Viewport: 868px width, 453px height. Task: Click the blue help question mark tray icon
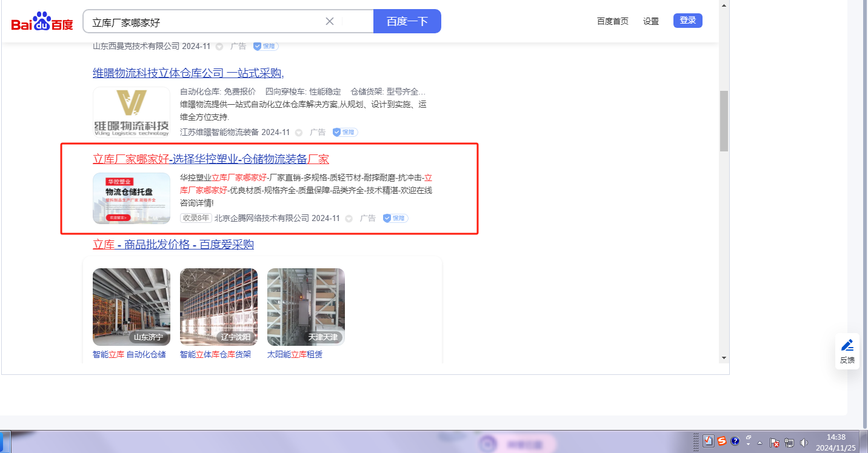[x=735, y=441]
